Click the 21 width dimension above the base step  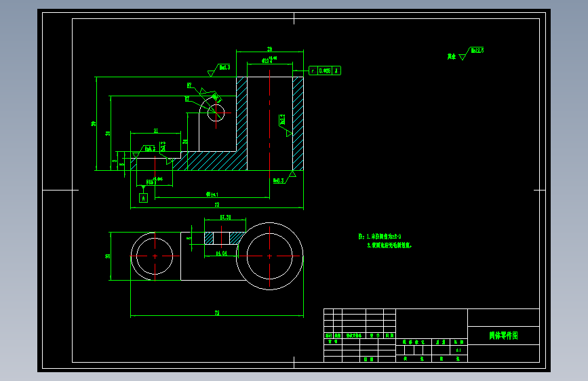pos(155,130)
